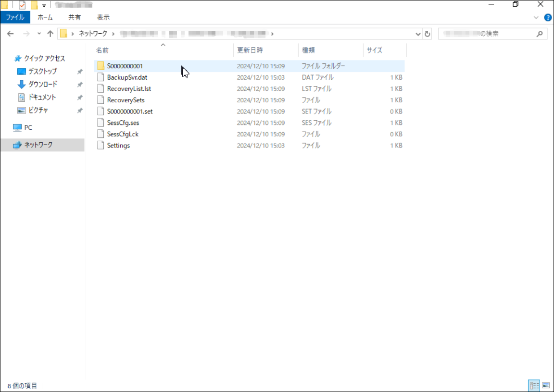Select the S0000000001 folder icon

(101, 66)
